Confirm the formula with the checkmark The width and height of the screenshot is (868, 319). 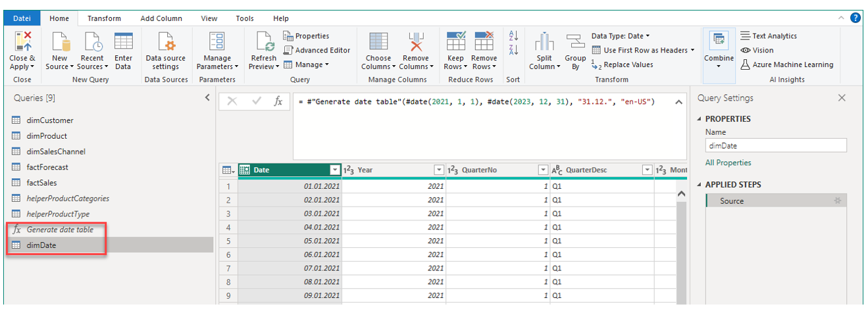point(257,101)
